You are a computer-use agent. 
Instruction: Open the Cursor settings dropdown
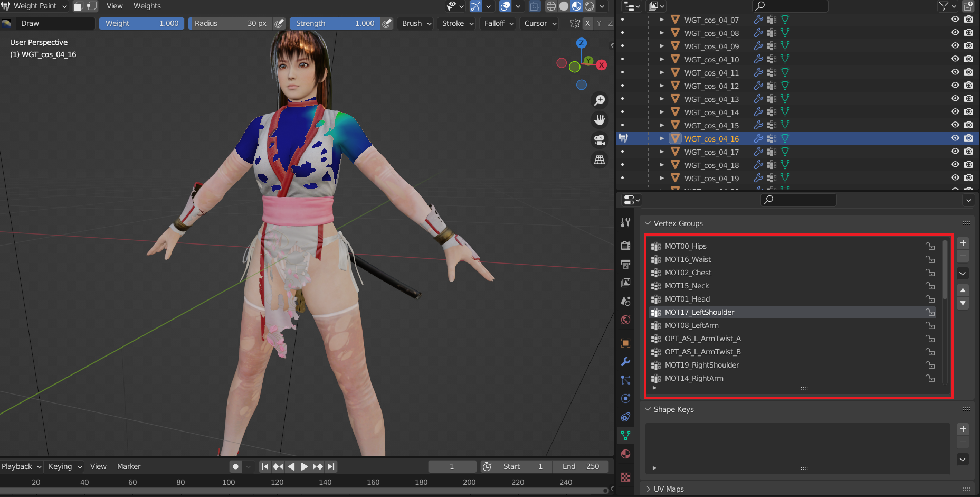coord(540,23)
